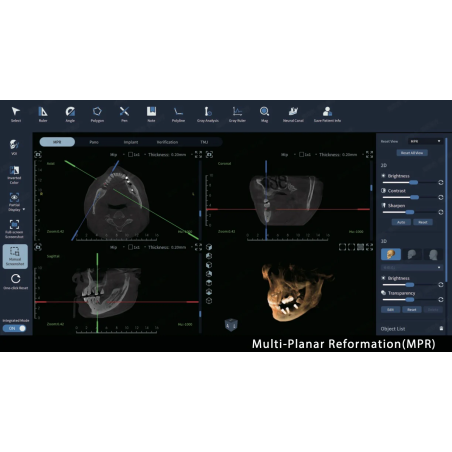
Task: Select the bone-colored skull render thumbnail
Action: point(391,254)
